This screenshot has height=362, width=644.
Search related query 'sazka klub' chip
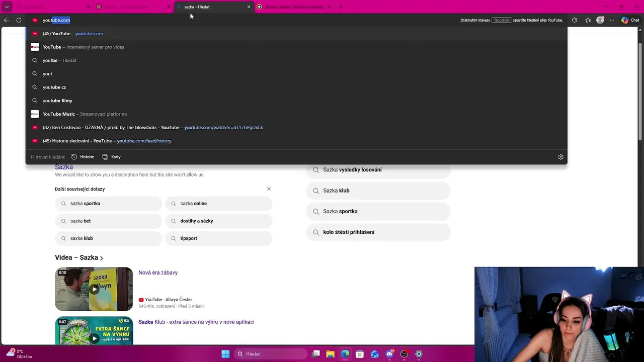[x=108, y=238]
